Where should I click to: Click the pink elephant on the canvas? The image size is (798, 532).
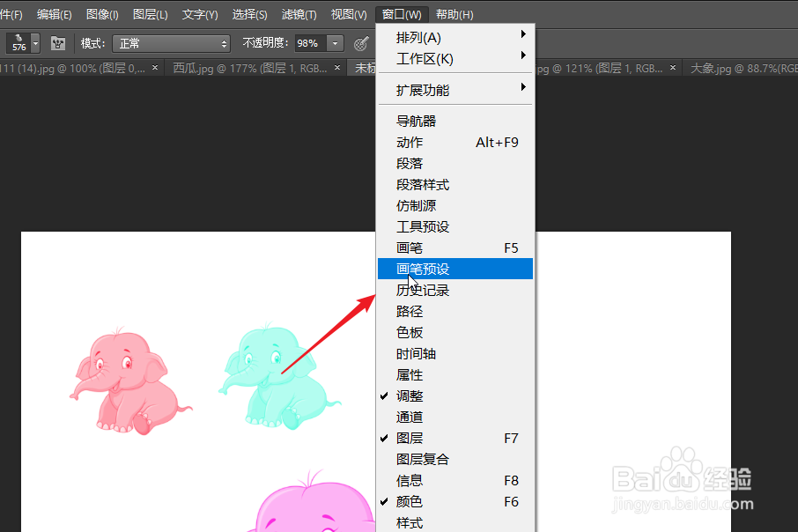[130, 381]
